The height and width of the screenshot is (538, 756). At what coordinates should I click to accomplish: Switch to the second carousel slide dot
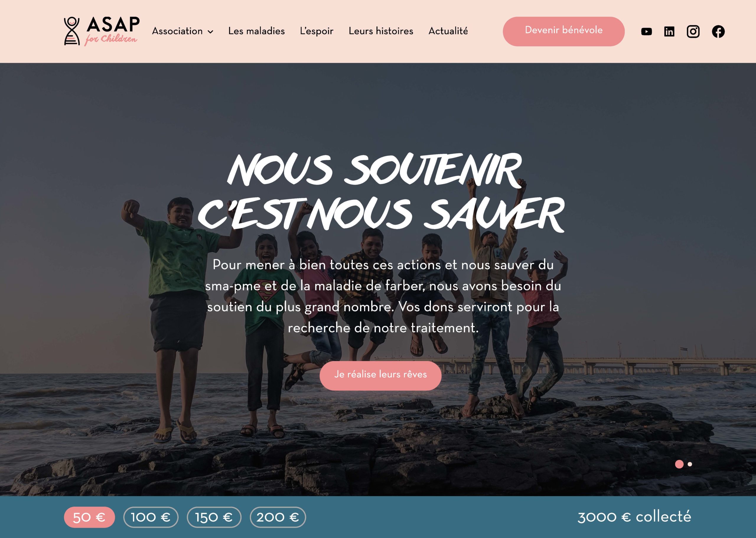click(x=690, y=464)
